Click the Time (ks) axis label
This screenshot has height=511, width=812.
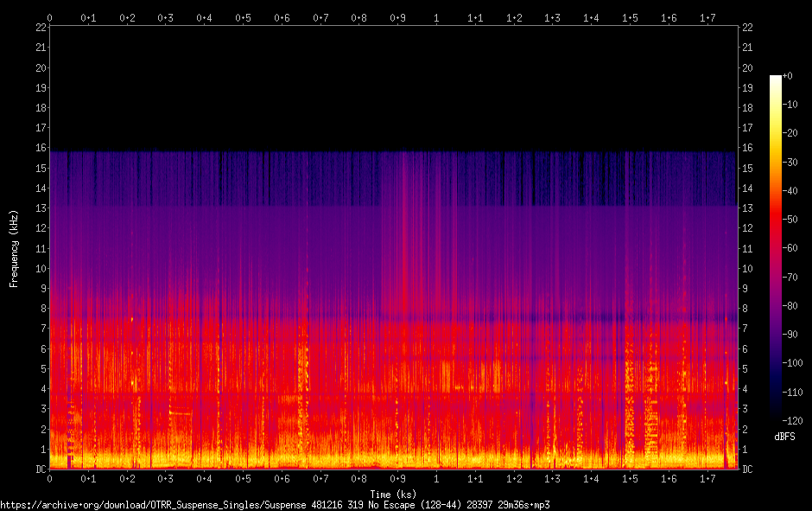point(393,495)
